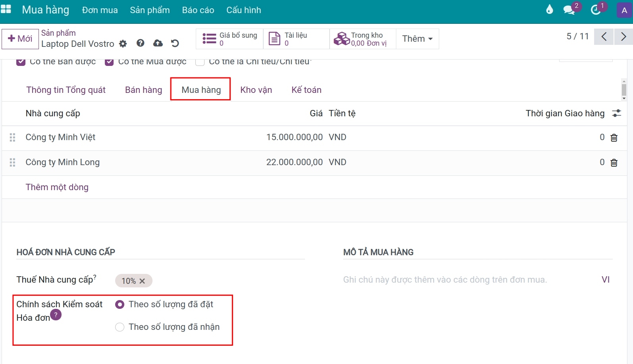Image resolution: width=633 pixels, height=364 pixels.
Task: Toggle 'Có thể Mua được' checkbox
Action: pyautogui.click(x=109, y=62)
